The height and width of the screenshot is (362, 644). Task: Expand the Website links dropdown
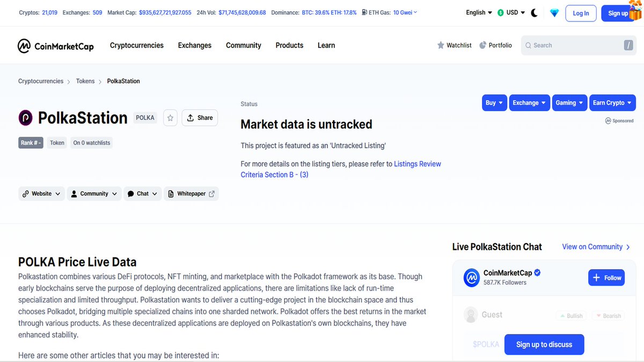pos(41,194)
